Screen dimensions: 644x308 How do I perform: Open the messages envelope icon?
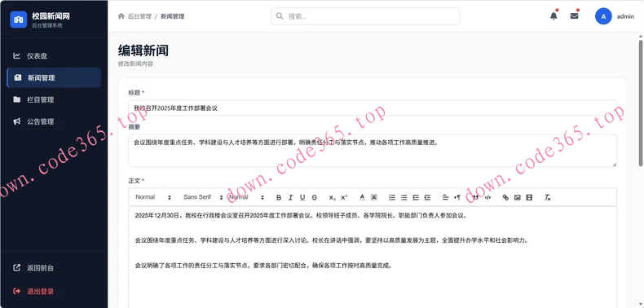tap(574, 16)
